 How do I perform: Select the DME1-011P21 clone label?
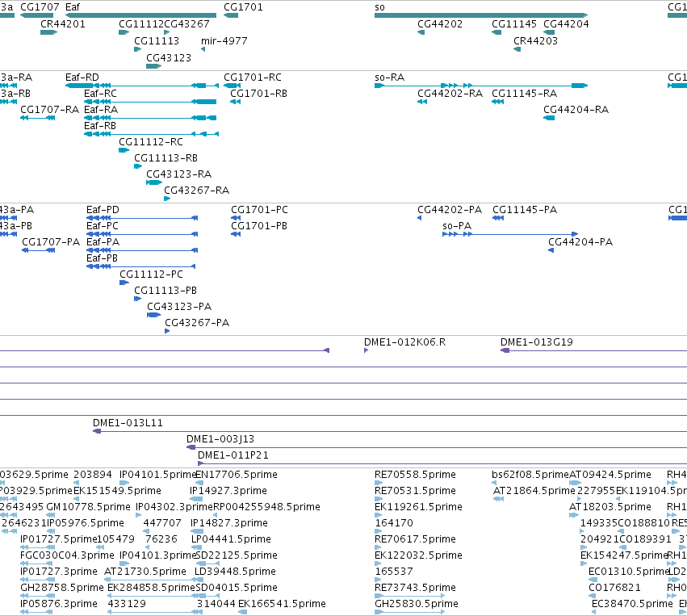click(x=232, y=455)
